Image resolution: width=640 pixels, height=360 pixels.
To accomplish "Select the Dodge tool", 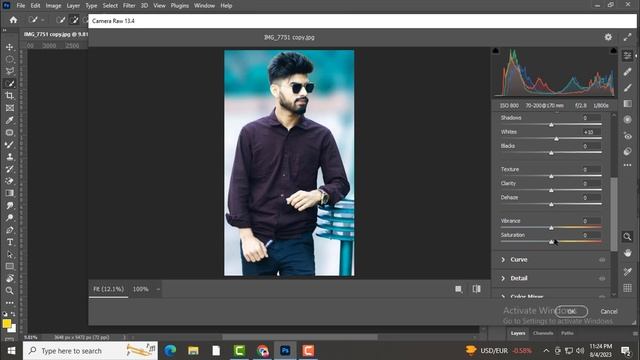I will 9,218.
